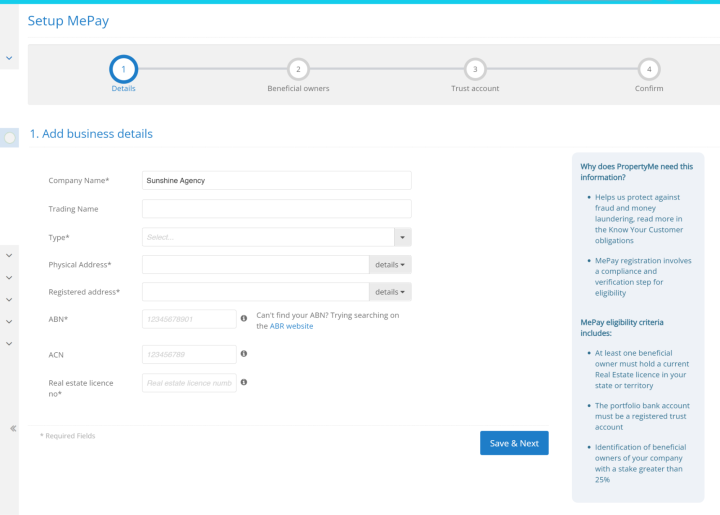Click the Save & Next button
This screenshot has height=515, width=720.
[x=514, y=443]
